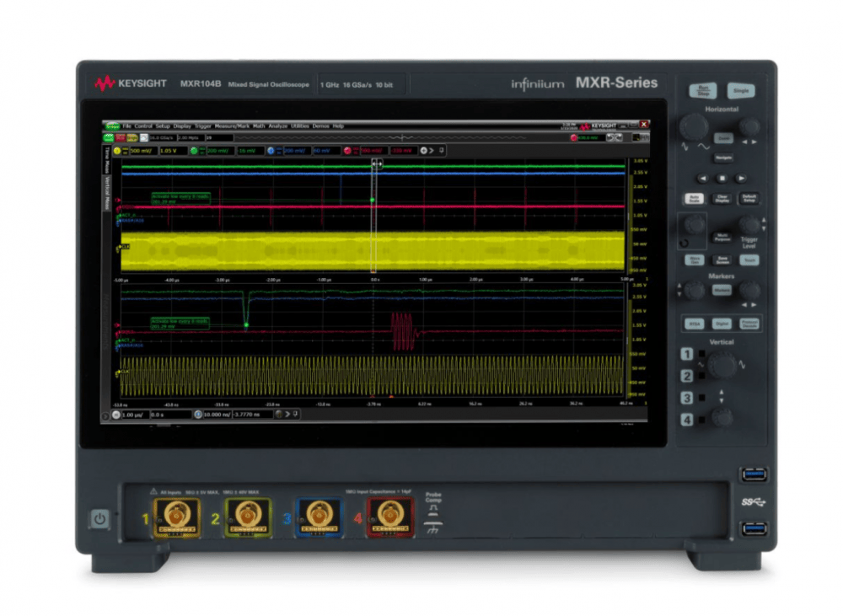Open the Trigger menu
The width and height of the screenshot is (843, 616).
point(202,126)
